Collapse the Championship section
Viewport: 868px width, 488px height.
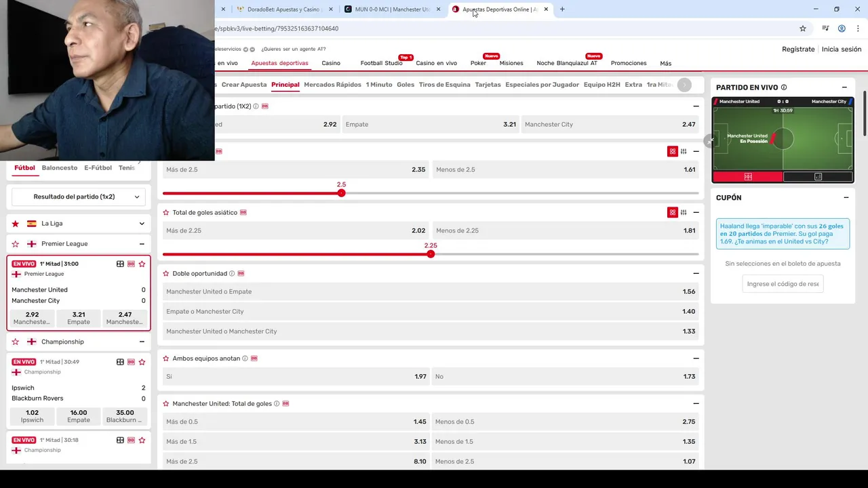pyautogui.click(x=142, y=342)
